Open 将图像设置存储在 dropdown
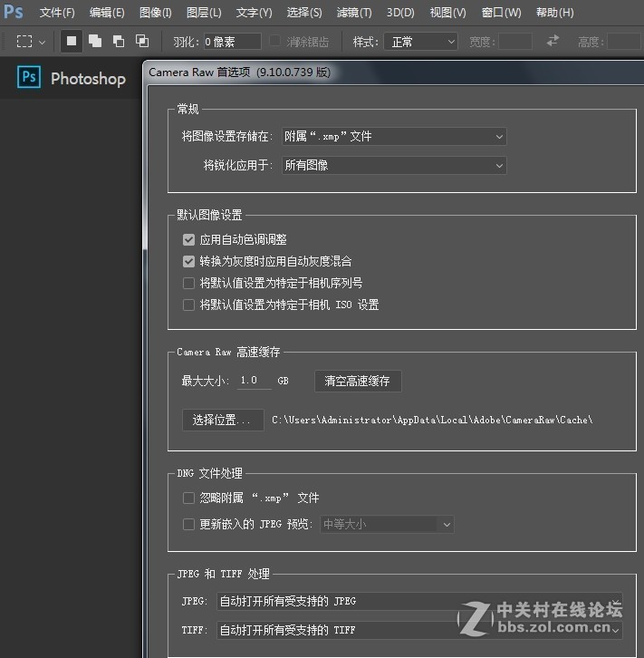The height and width of the screenshot is (658, 644). tap(394, 136)
